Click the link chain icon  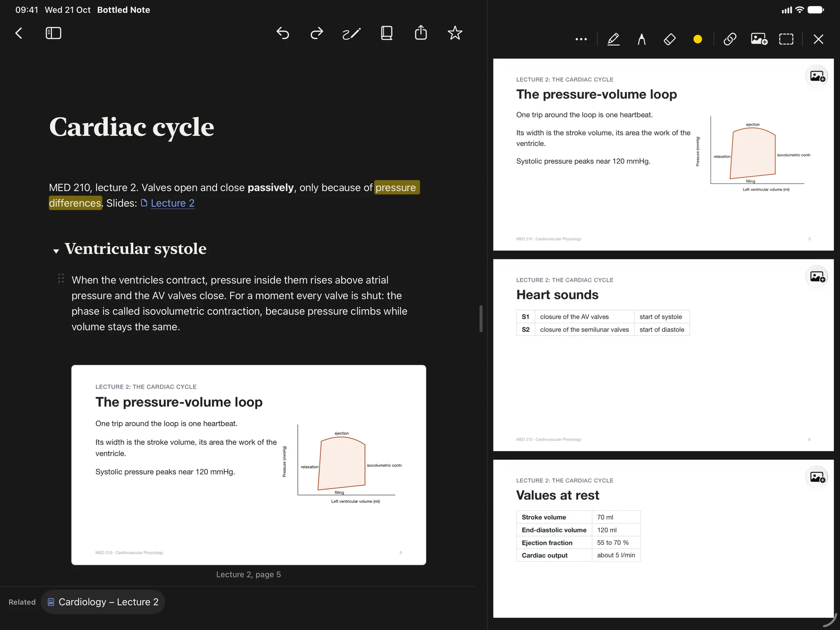click(x=730, y=39)
